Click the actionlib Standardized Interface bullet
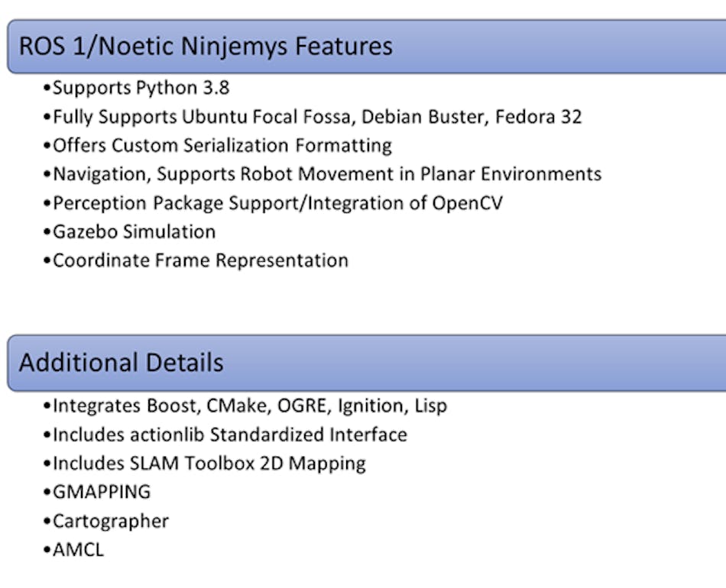The height and width of the screenshot is (588, 726). [225, 435]
